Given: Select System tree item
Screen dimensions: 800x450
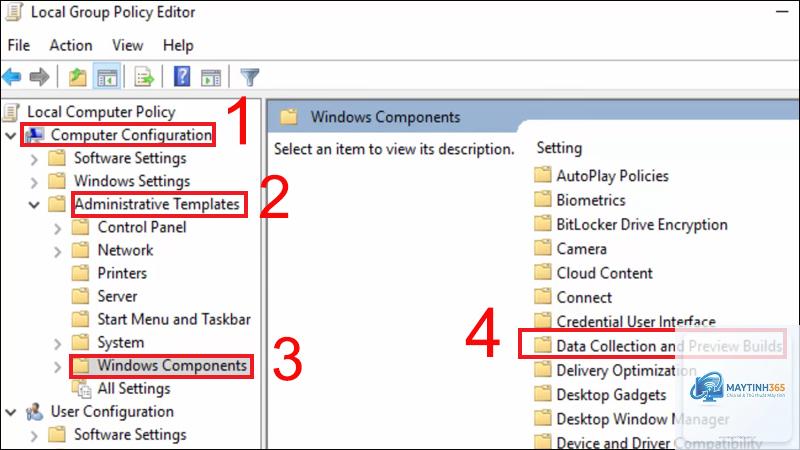Looking at the screenshot, I should click(120, 342).
